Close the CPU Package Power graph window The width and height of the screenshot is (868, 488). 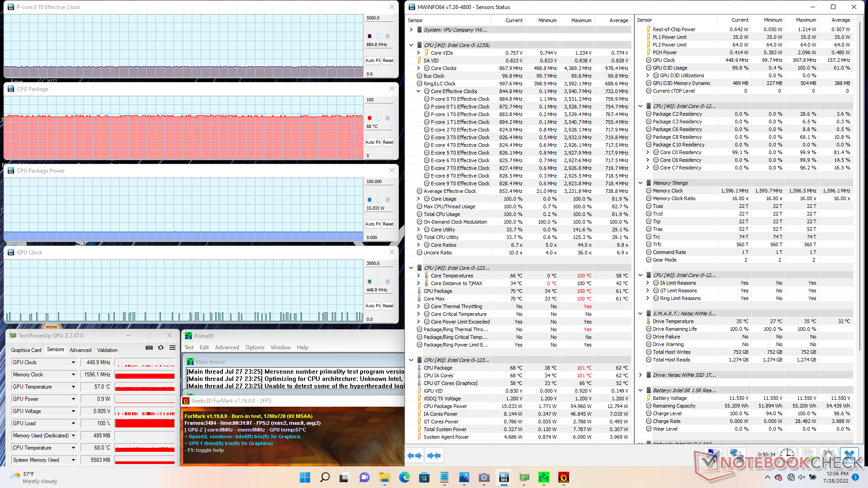tap(392, 170)
